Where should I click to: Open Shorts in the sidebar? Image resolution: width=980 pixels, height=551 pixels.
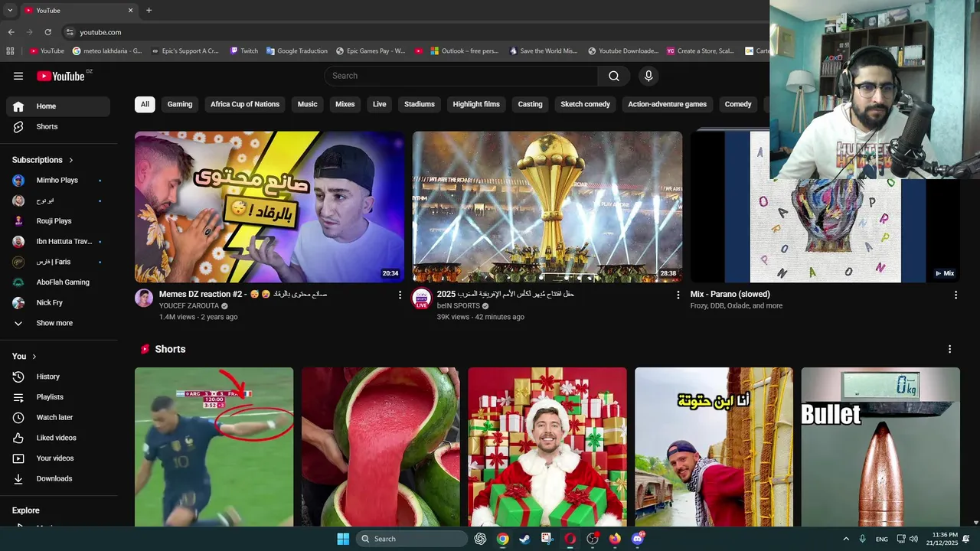[58, 126]
